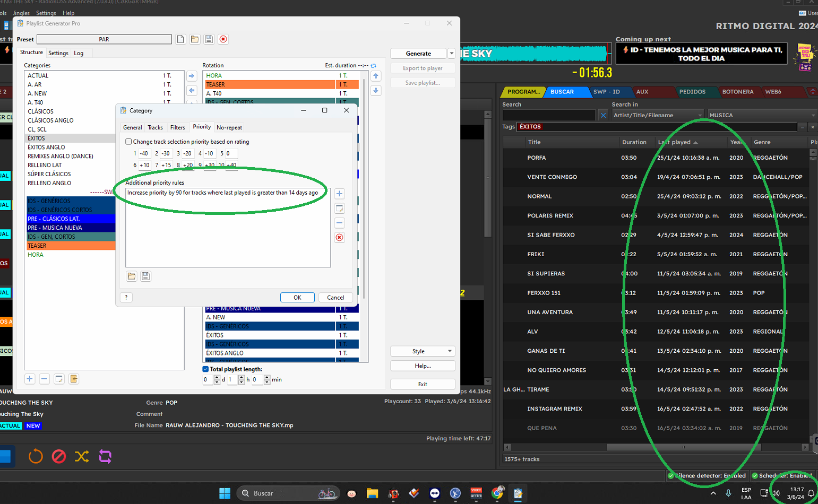This screenshot has width=818, height=504.
Task: Create a new preset with the blank page icon
Action: click(x=180, y=39)
